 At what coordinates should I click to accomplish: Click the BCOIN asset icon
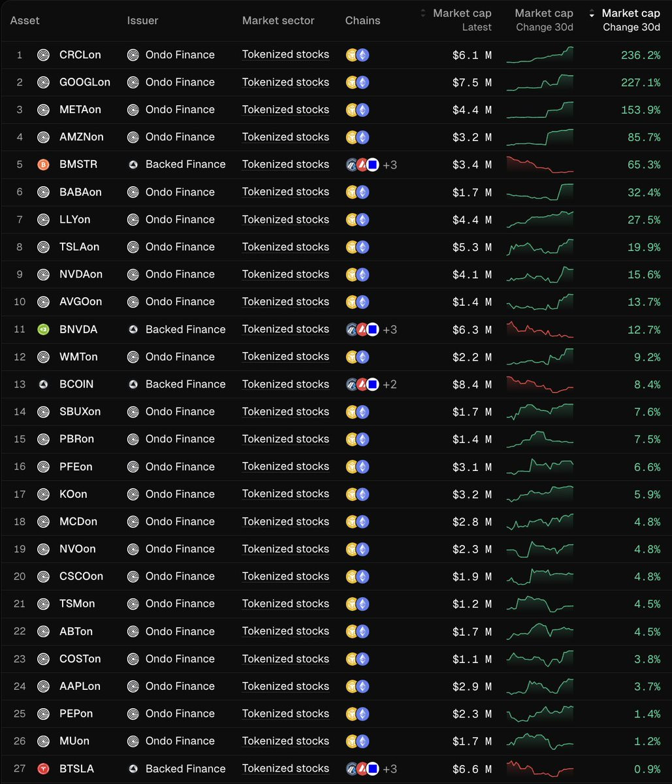pyautogui.click(x=43, y=384)
